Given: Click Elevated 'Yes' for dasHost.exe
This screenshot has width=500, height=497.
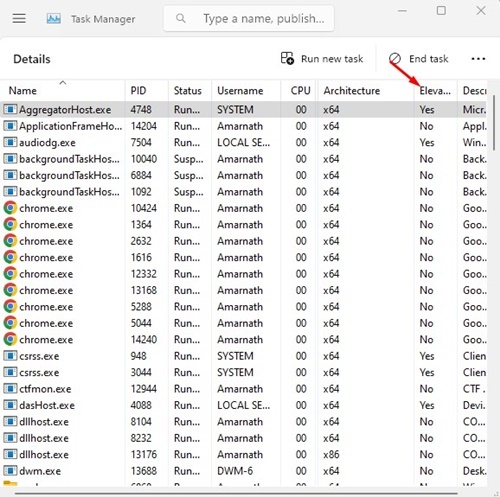Looking at the screenshot, I should pyautogui.click(x=427, y=405).
